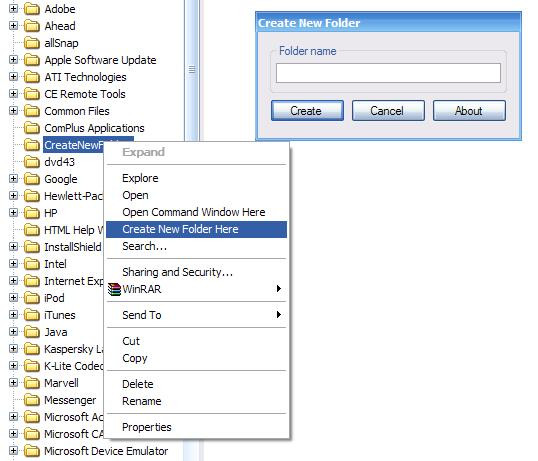This screenshot has height=461, width=538.
Task: Click the CreateNewFolder folder icon
Action: pos(32,145)
